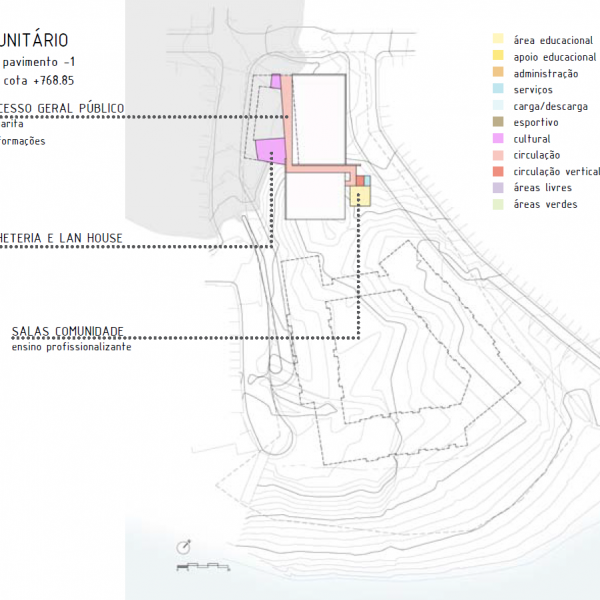Click the graphic scale bar
This screenshot has height=600, width=600.
(x=206, y=567)
